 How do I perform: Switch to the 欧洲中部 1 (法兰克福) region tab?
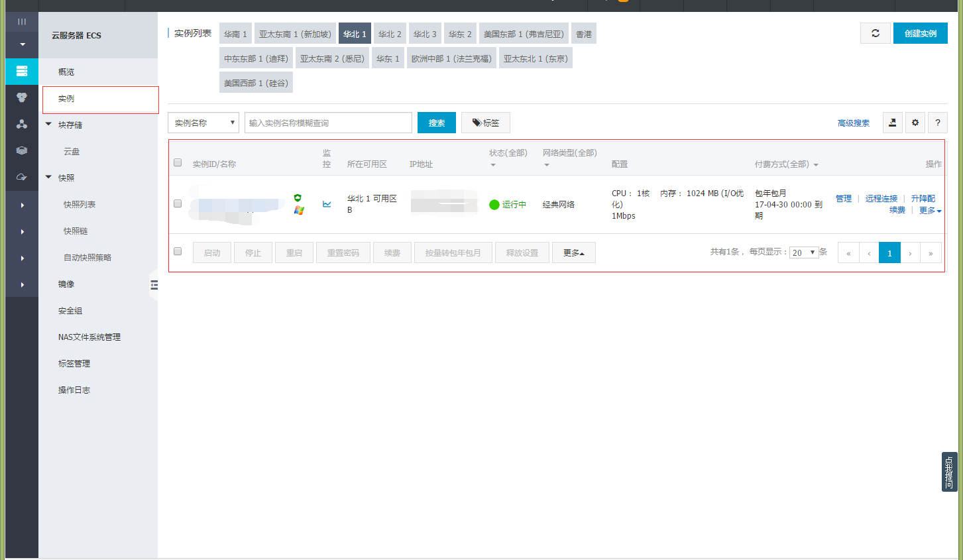click(451, 58)
